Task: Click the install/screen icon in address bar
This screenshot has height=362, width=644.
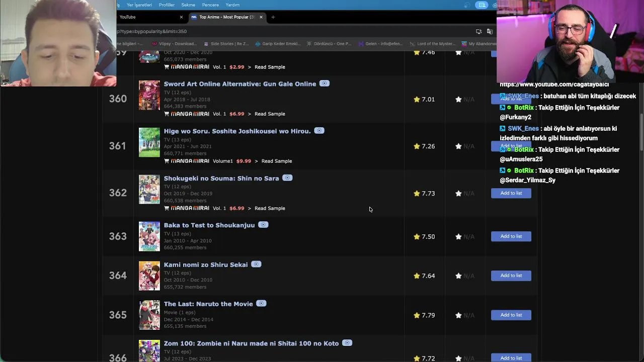Action: [478, 31]
